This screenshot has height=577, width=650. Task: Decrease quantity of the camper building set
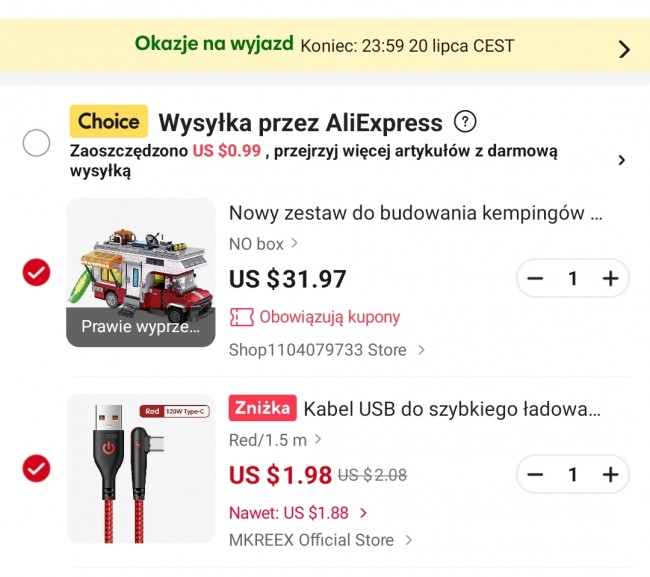(x=535, y=278)
